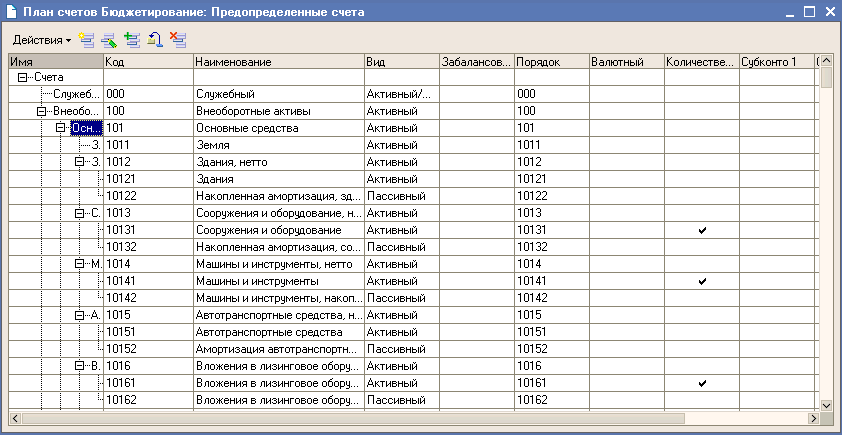This screenshot has width=842, height=435.
Task: Collapse the 1015 Автотранспортные средства node
Action: point(80,315)
